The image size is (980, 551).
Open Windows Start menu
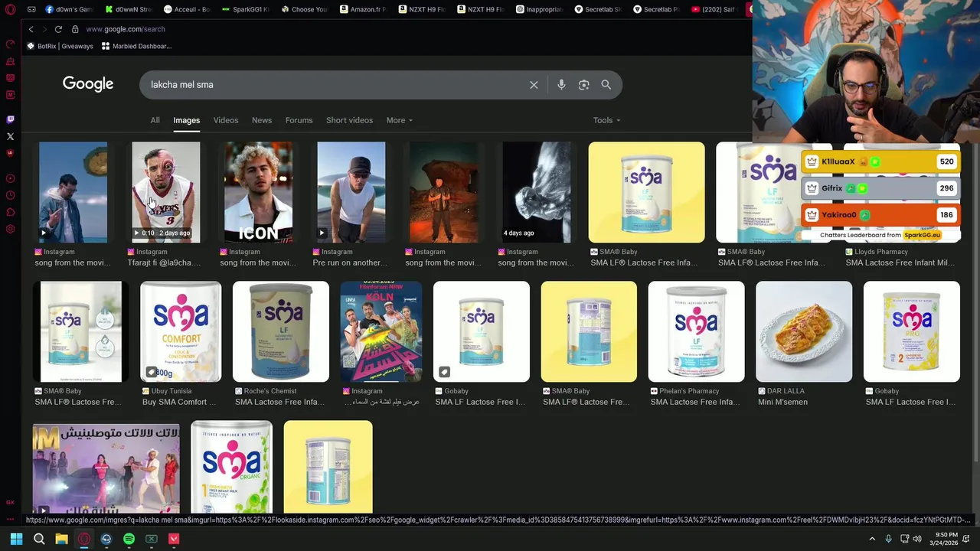tap(16, 539)
